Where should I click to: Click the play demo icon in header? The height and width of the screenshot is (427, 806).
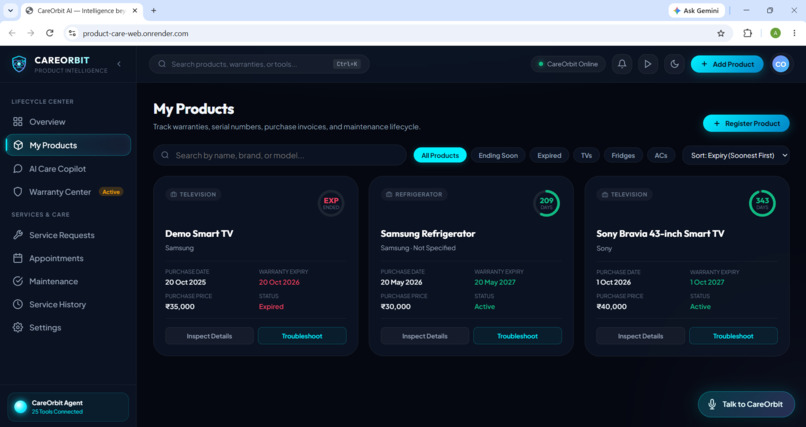[x=648, y=64]
